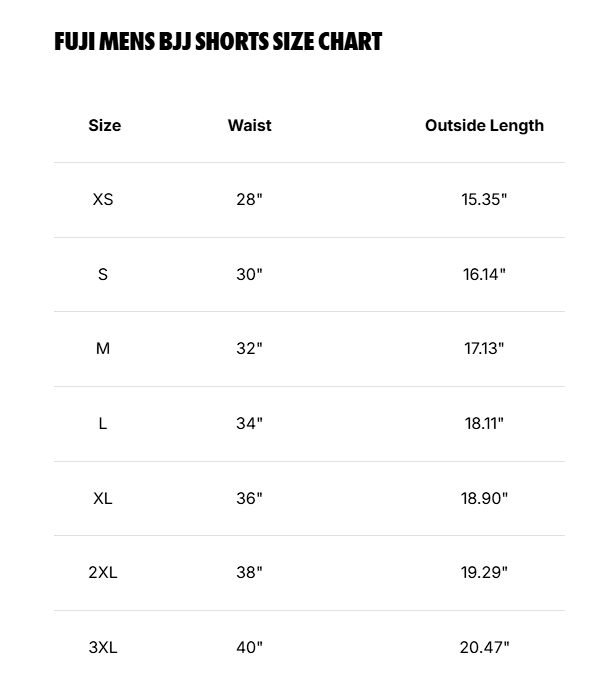Click the 30" waist value
Screen dimensions: 592x689
click(x=249, y=275)
